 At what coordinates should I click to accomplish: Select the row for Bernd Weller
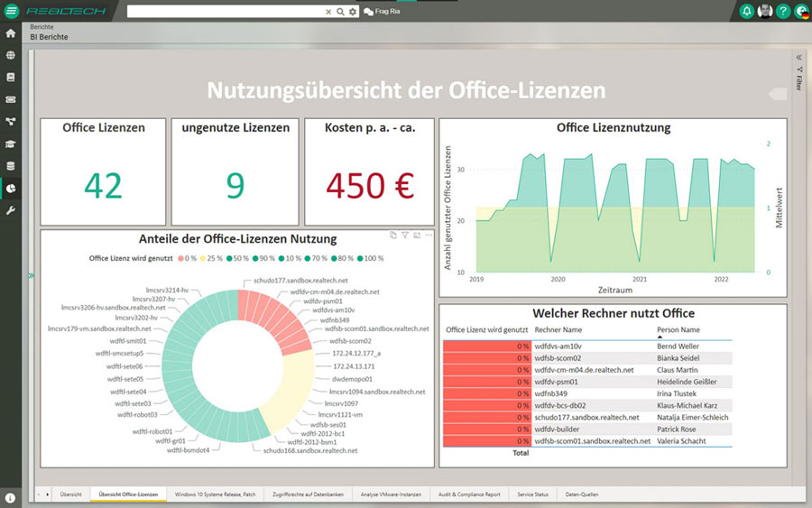click(587, 346)
